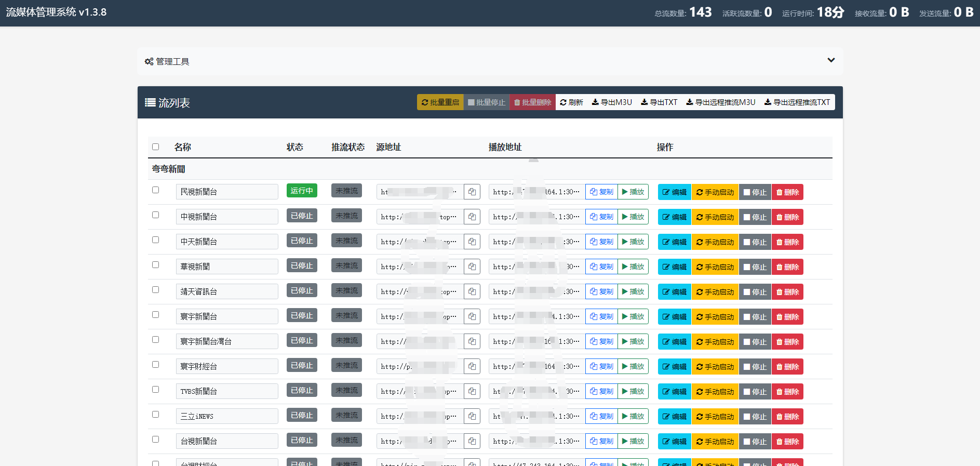This screenshot has height=466, width=980.
Task: Edit the 中視新聞台 stream entry
Action: [675, 217]
